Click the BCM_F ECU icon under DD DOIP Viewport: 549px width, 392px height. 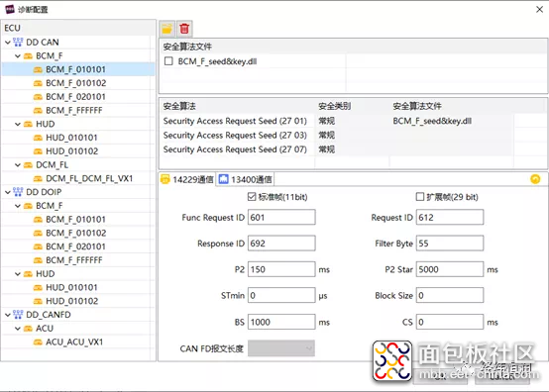pos(28,206)
